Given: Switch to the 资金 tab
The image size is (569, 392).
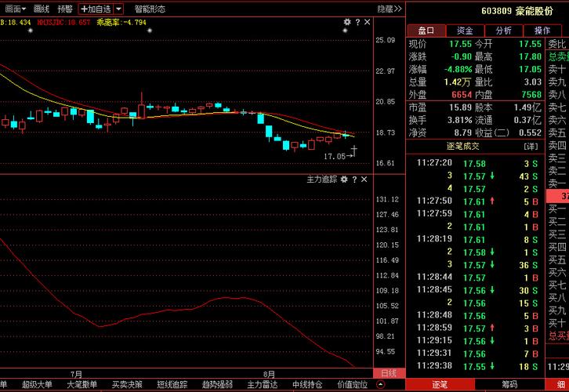Looking at the screenshot, I should click(x=466, y=31).
